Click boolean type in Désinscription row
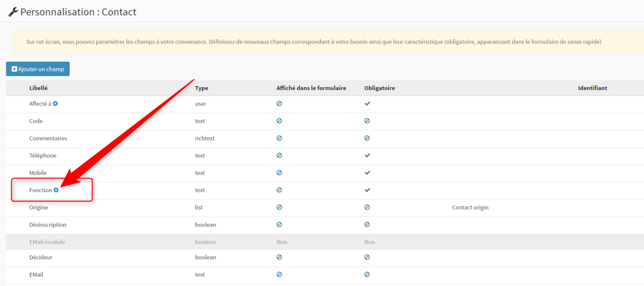The image size is (644, 286). coord(206,225)
